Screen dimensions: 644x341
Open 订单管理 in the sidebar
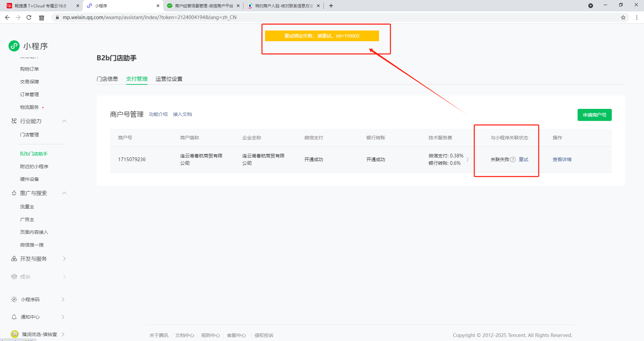pos(30,94)
